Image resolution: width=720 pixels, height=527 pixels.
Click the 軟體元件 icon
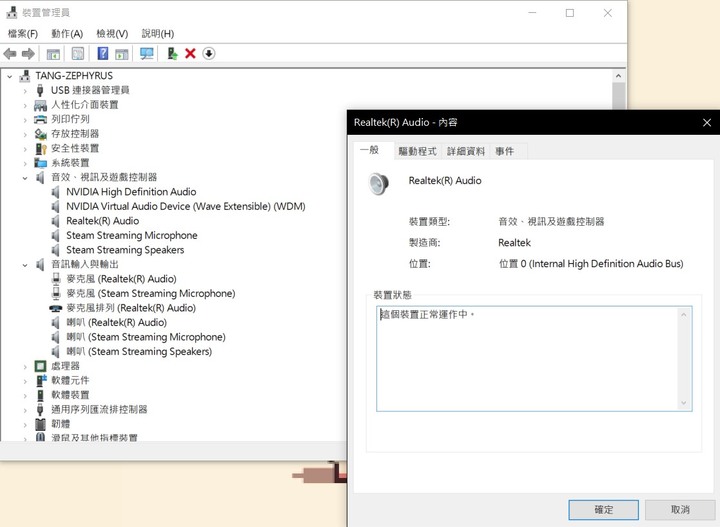point(41,380)
